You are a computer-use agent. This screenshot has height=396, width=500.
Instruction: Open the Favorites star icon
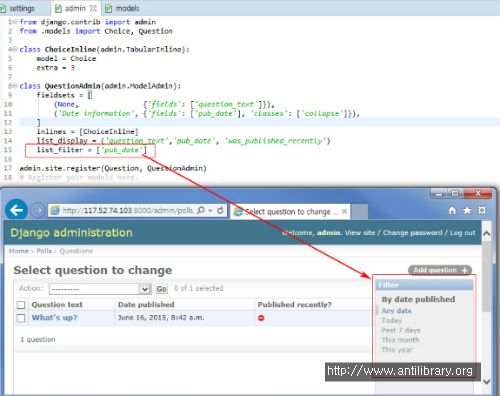[x=467, y=211]
